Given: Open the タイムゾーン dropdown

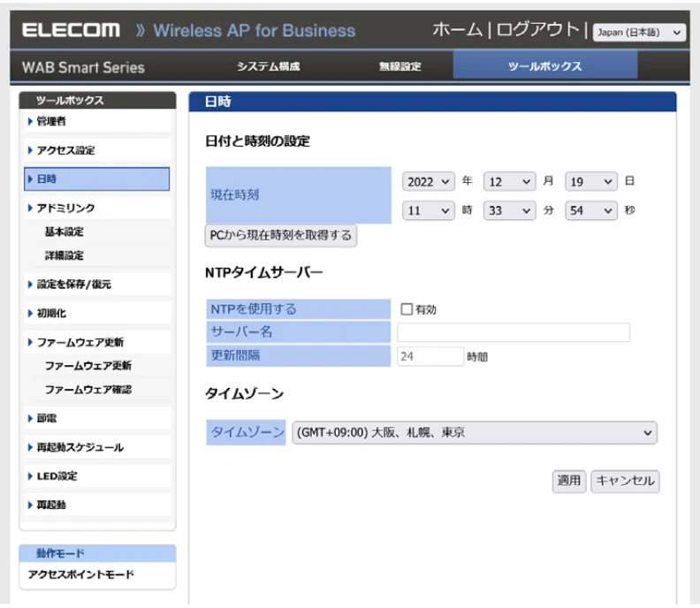Looking at the screenshot, I should (x=475, y=432).
